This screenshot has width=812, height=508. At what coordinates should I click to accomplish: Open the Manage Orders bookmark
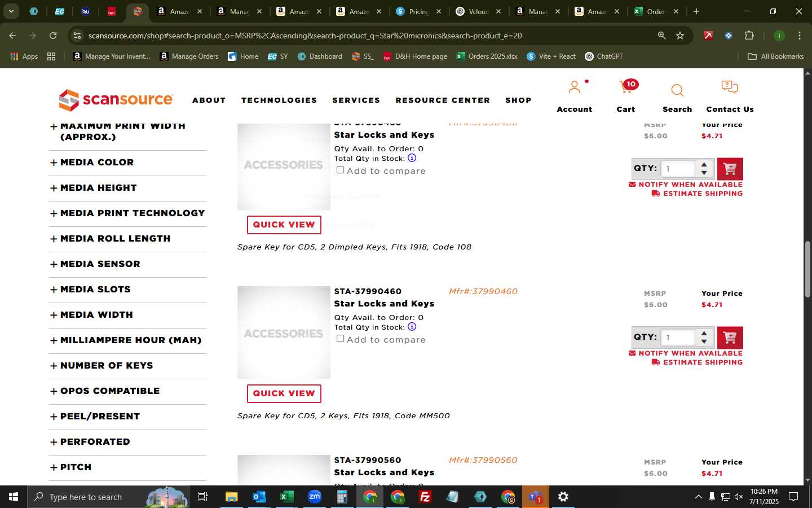pos(189,56)
